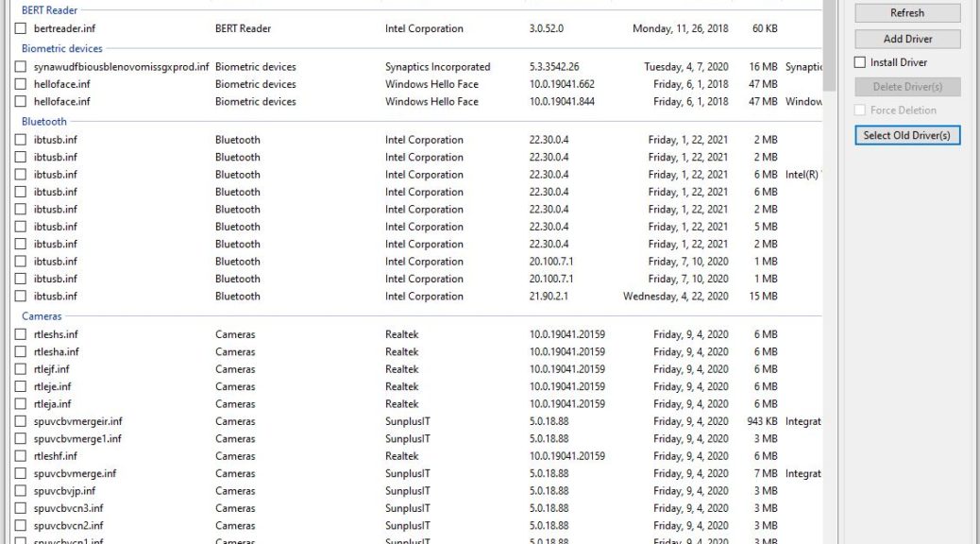The height and width of the screenshot is (544, 980).
Task: Click the version 10.0.19041.662 cell
Action: coord(562,84)
